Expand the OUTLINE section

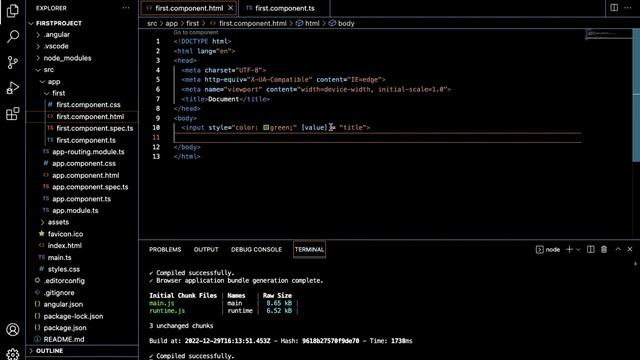click(x=49, y=351)
